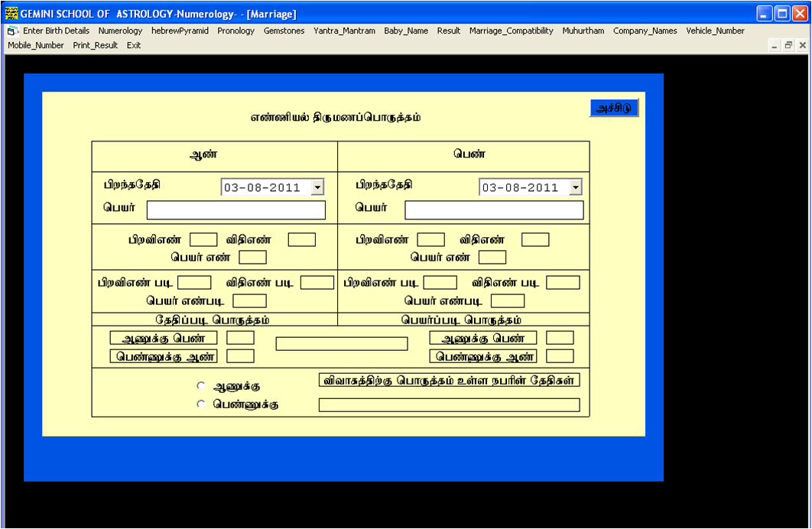
Task: Open the Pronology menu
Action: point(235,31)
